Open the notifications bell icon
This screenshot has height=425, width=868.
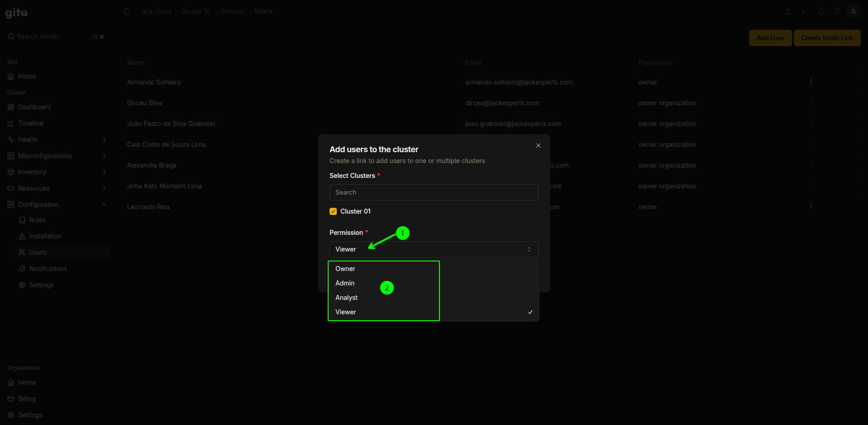click(x=821, y=11)
